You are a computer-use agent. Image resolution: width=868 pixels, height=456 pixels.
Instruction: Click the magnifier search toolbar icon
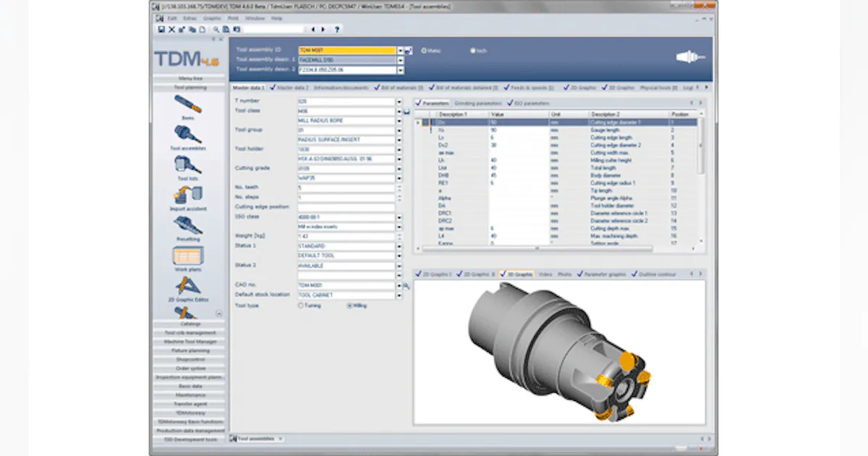click(x=216, y=30)
